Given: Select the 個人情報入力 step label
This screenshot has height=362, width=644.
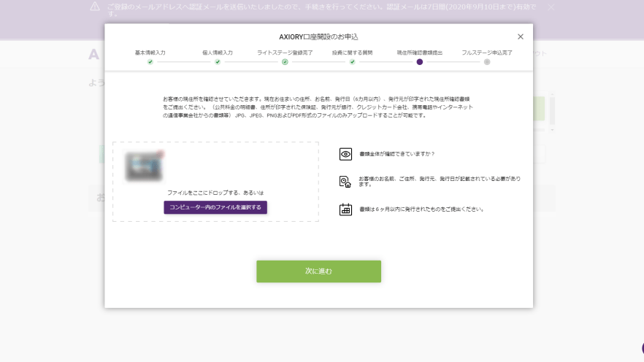Looking at the screenshot, I should pos(217,53).
